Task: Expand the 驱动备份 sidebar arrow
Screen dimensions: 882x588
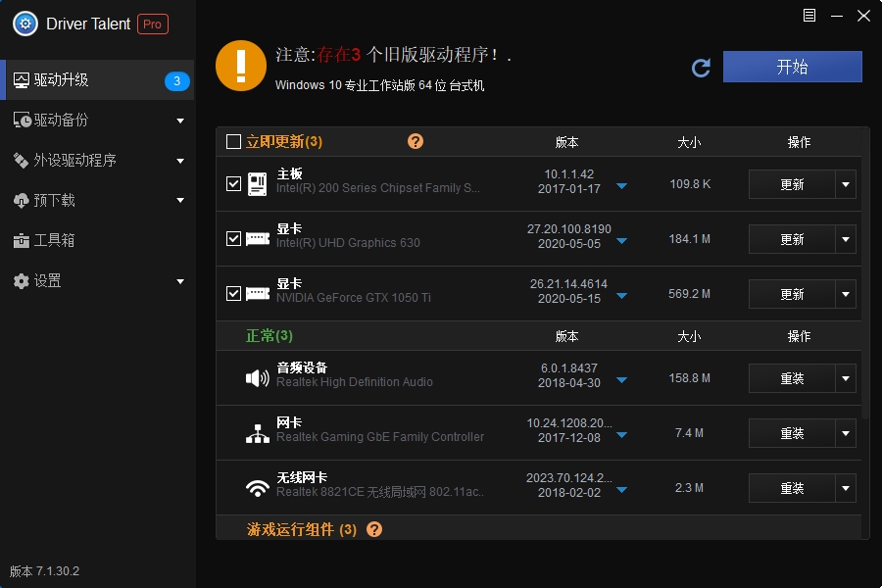Action: [180, 121]
